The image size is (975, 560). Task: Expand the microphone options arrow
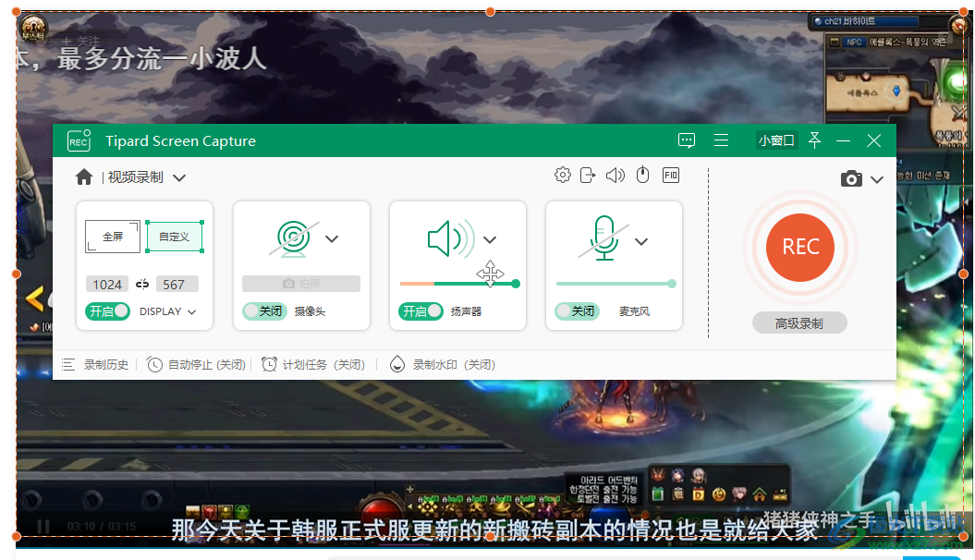[641, 242]
